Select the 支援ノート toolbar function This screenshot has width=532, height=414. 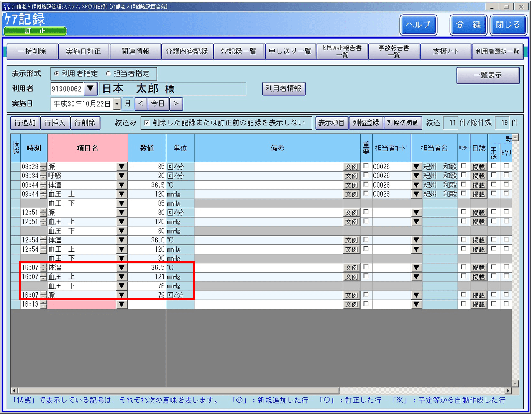pyautogui.click(x=445, y=51)
